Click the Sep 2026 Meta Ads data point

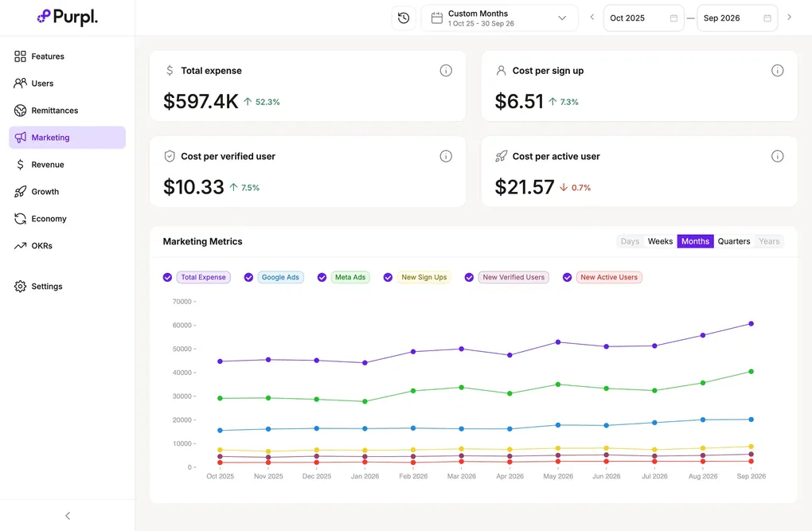pyautogui.click(x=751, y=372)
